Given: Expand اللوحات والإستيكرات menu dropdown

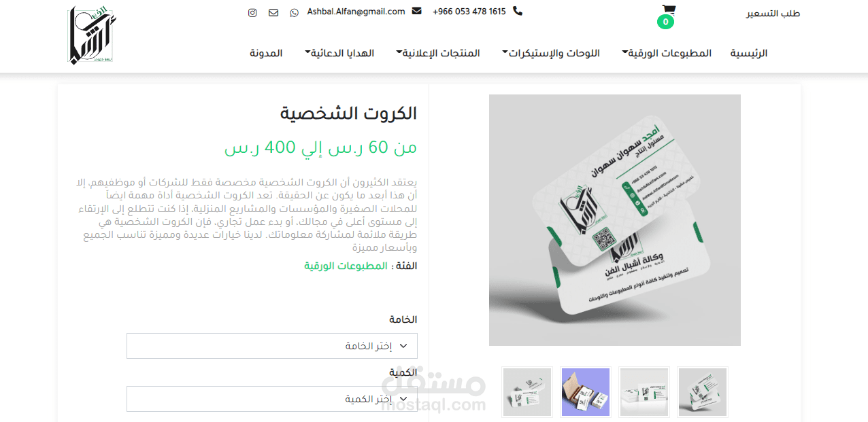Looking at the screenshot, I should tap(551, 53).
